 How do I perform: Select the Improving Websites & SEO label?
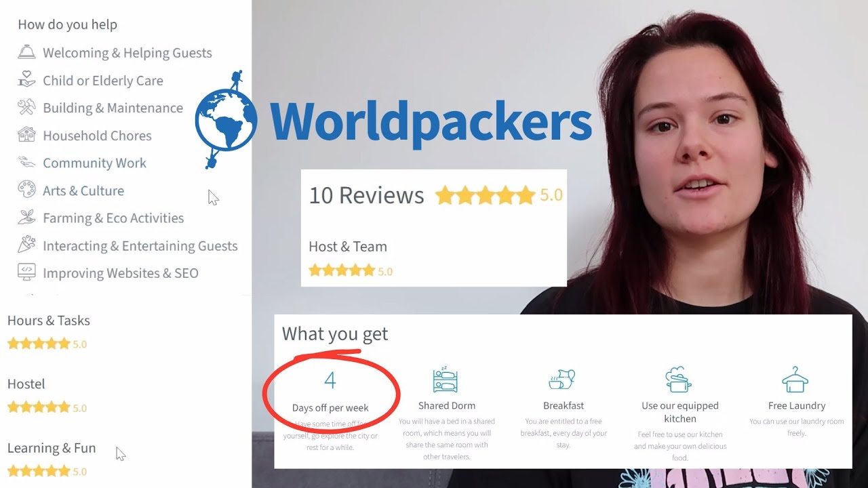pyautogui.click(x=121, y=273)
